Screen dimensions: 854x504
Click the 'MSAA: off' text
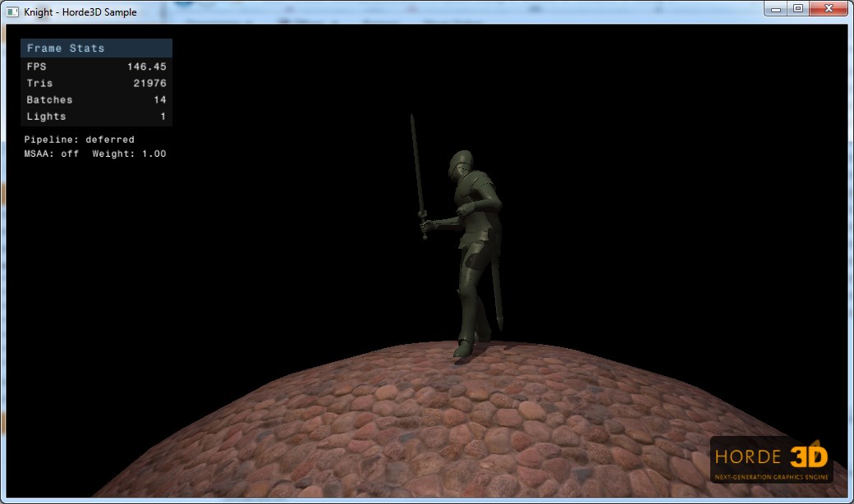coord(51,153)
